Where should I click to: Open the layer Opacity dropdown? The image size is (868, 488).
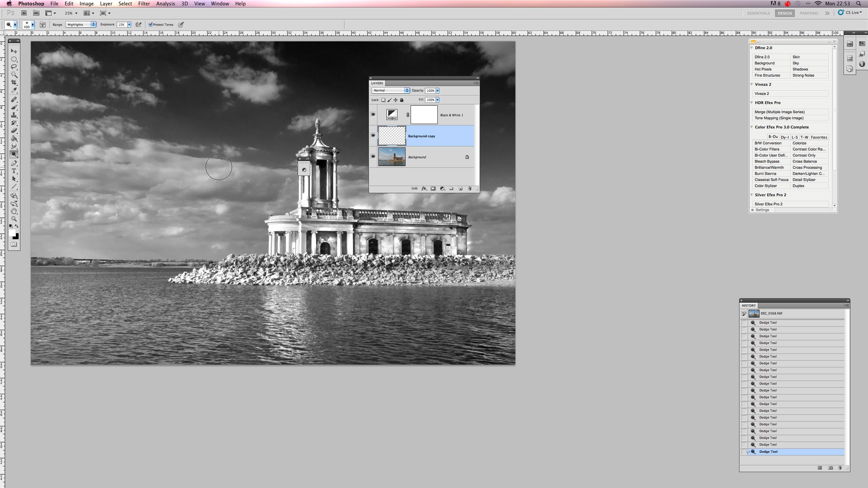pos(437,90)
